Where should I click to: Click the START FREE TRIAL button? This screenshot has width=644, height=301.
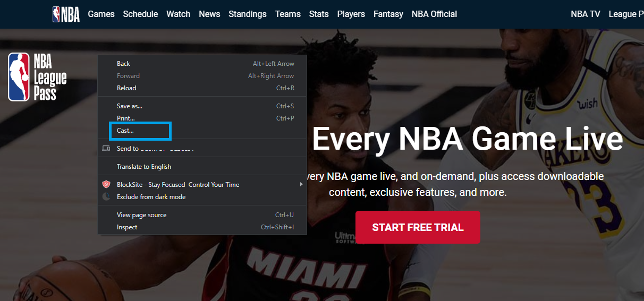pos(418,227)
